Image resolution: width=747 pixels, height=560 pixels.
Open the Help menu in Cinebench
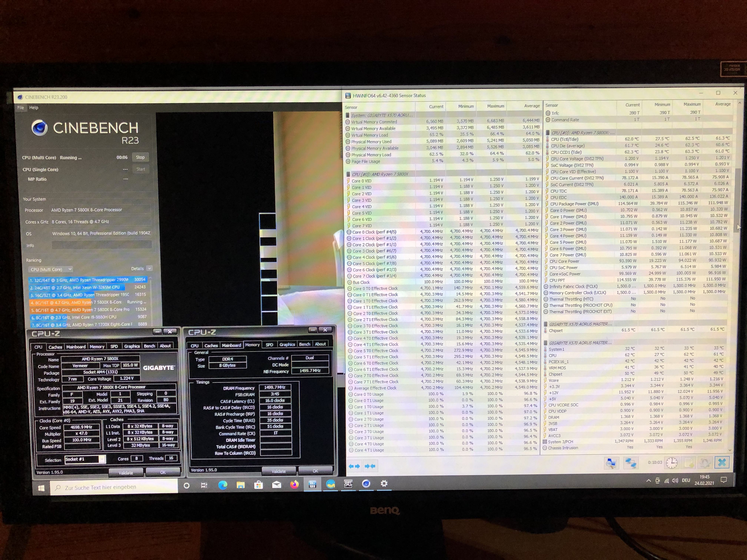point(34,108)
